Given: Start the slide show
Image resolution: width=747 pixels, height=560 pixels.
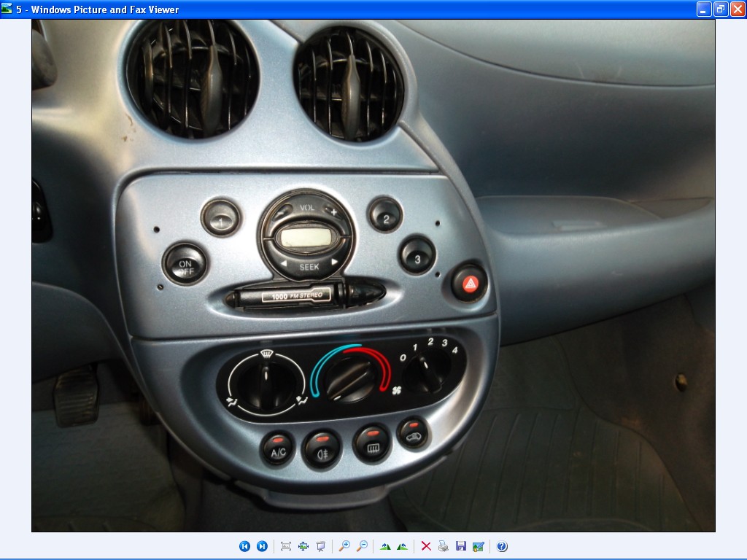Looking at the screenshot, I should click(x=321, y=546).
